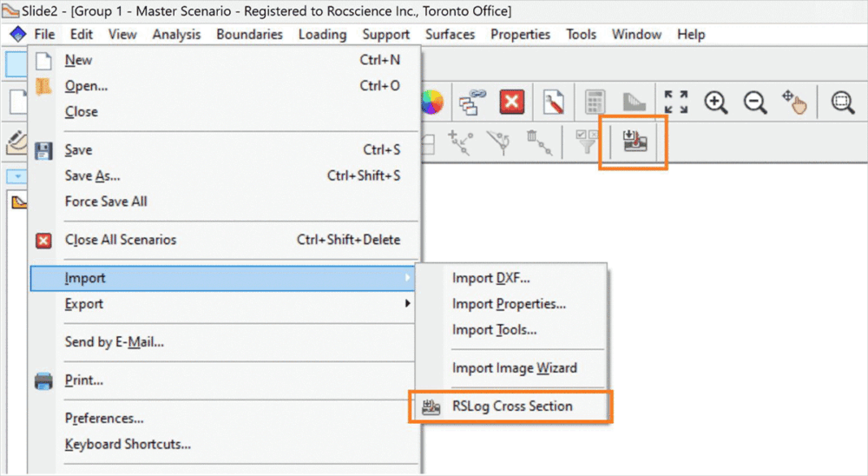This screenshot has height=476, width=868.
Task: Choose RSLog Cross Section from Import submenu
Action: pos(512,407)
